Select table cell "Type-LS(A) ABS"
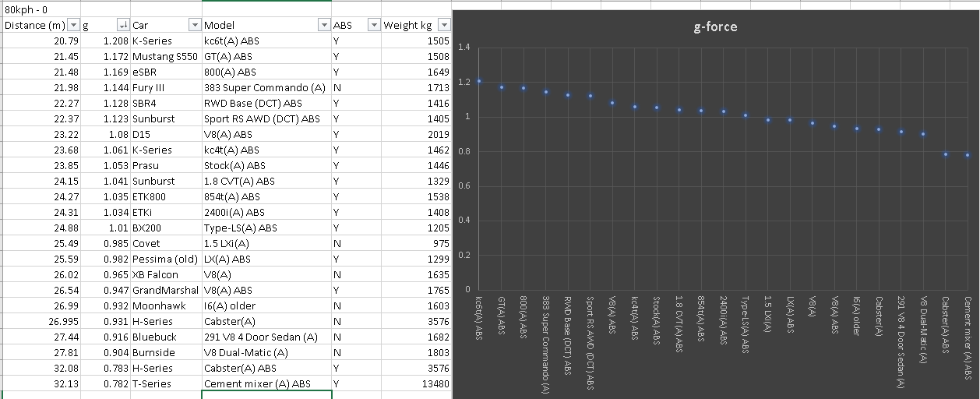The height and width of the screenshot is (399, 980). (x=266, y=228)
